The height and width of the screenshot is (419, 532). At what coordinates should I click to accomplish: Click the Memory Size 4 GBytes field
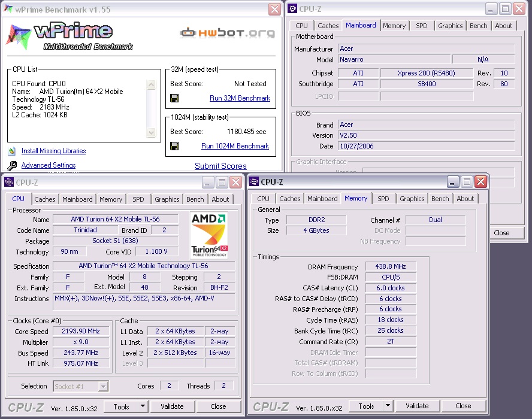tap(316, 230)
